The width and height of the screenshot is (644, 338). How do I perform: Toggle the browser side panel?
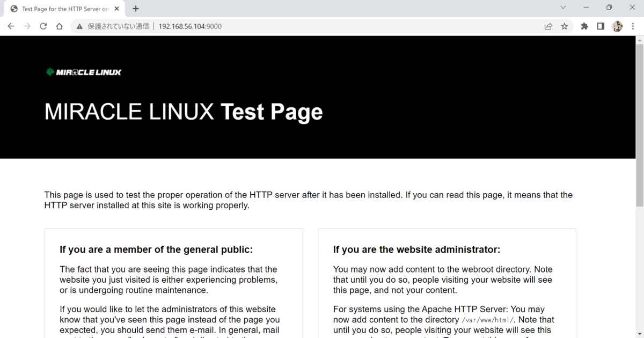click(601, 26)
